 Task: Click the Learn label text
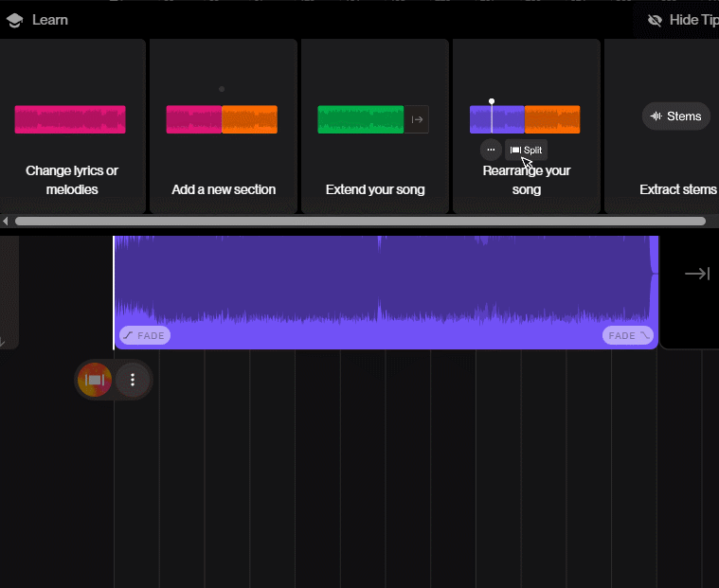coord(49,20)
